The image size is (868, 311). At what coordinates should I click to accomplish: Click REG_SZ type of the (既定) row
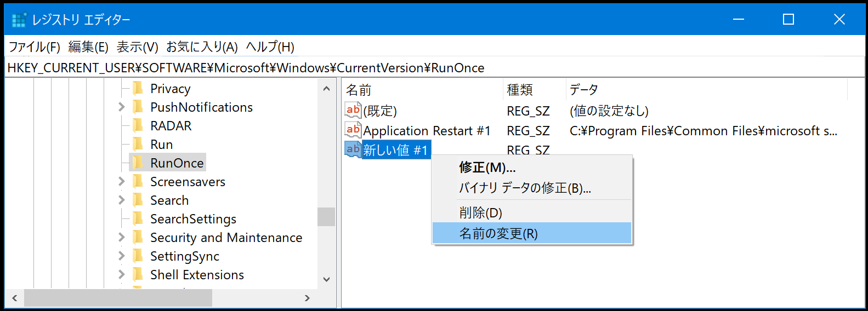528,111
